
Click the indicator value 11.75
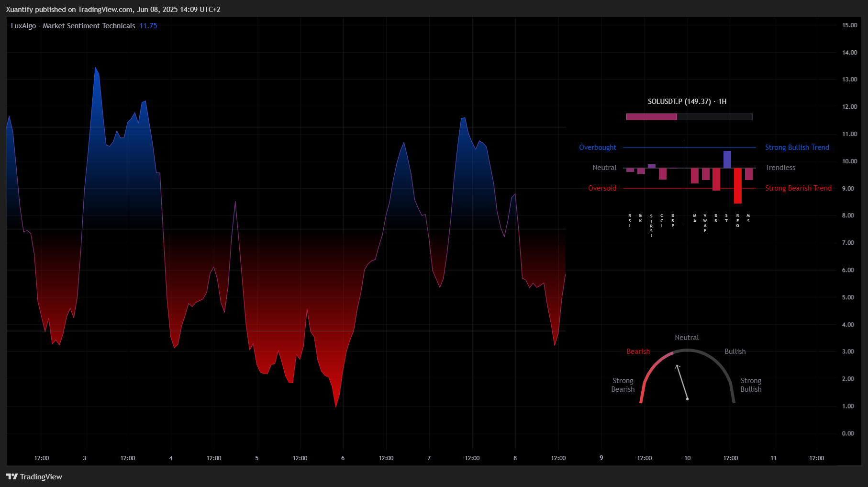click(x=148, y=26)
